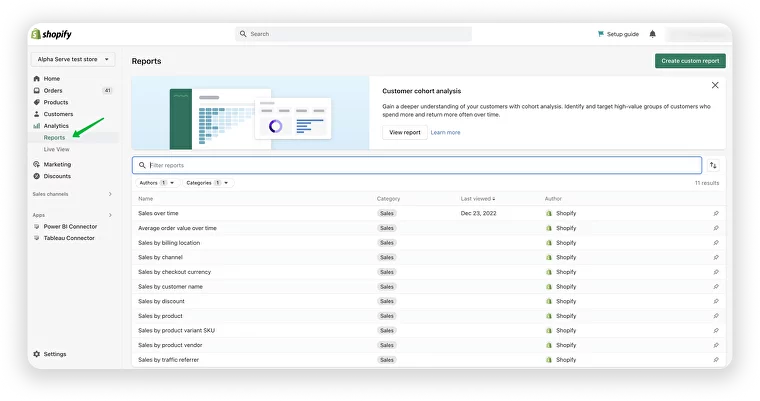Click the Dec 23, 2022 date cell
The width and height of the screenshot is (760, 401).
click(x=478, y=213)
